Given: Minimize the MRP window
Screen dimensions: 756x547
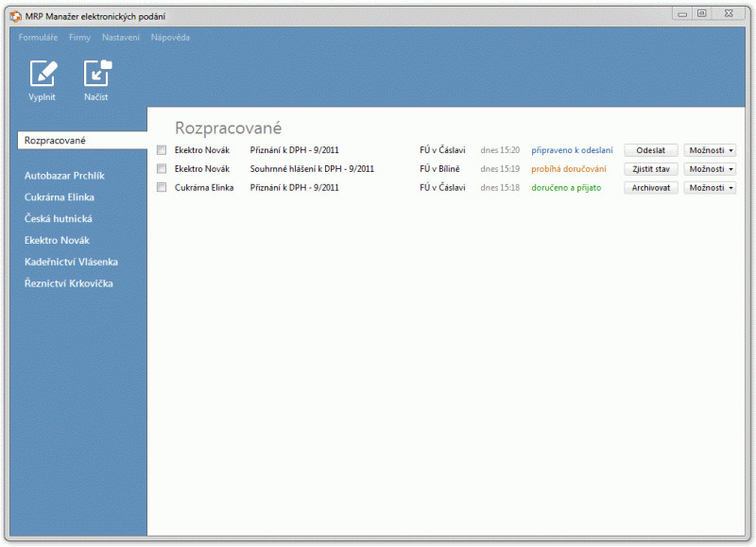Looking at the screenshot, I should pos(682,13).
